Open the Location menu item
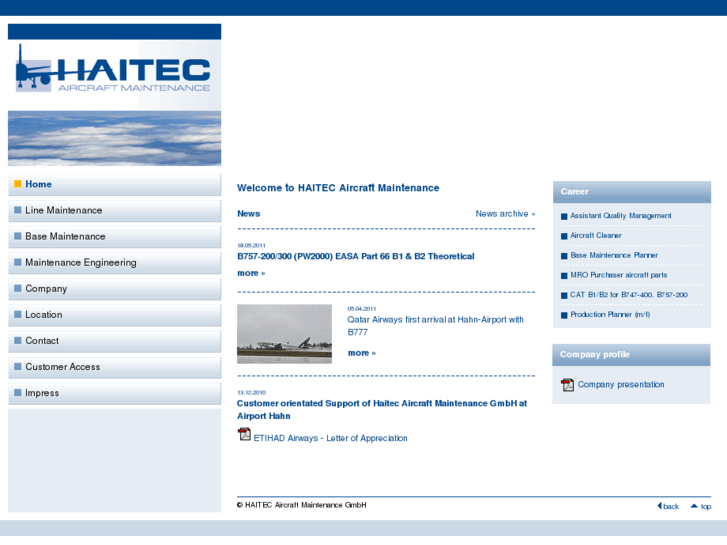 tap(115, 314)
